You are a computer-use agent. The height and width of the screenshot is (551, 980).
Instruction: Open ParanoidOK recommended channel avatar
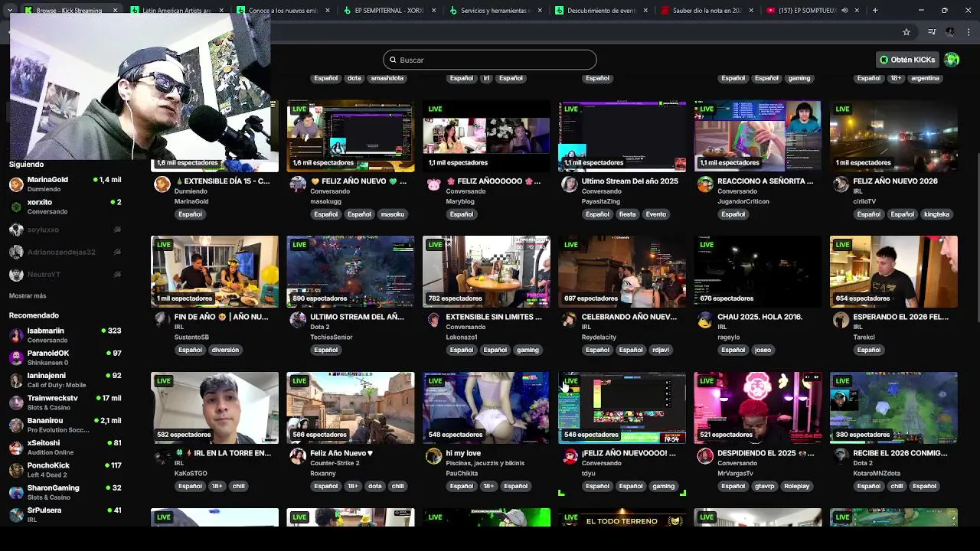(16, 357)
